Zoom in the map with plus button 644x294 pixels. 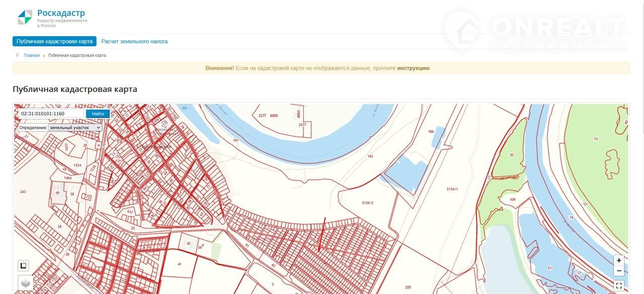click(619, 260)
